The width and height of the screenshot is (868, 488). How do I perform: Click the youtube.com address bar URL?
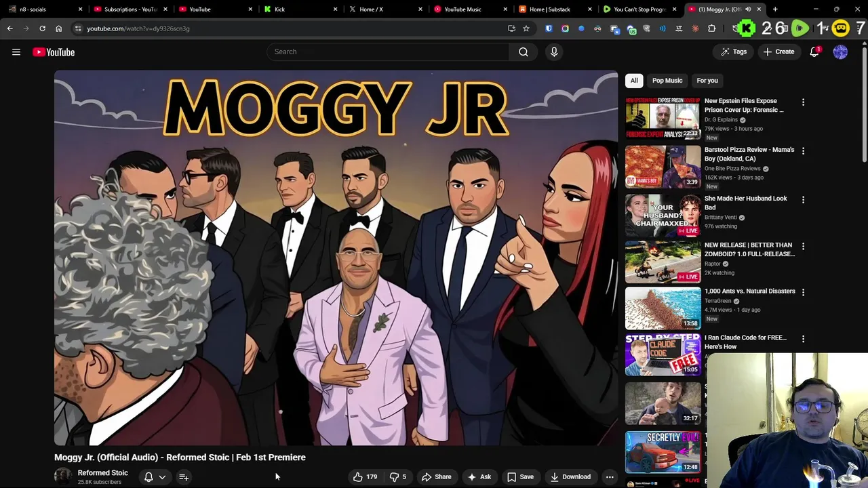coord(138,28)
